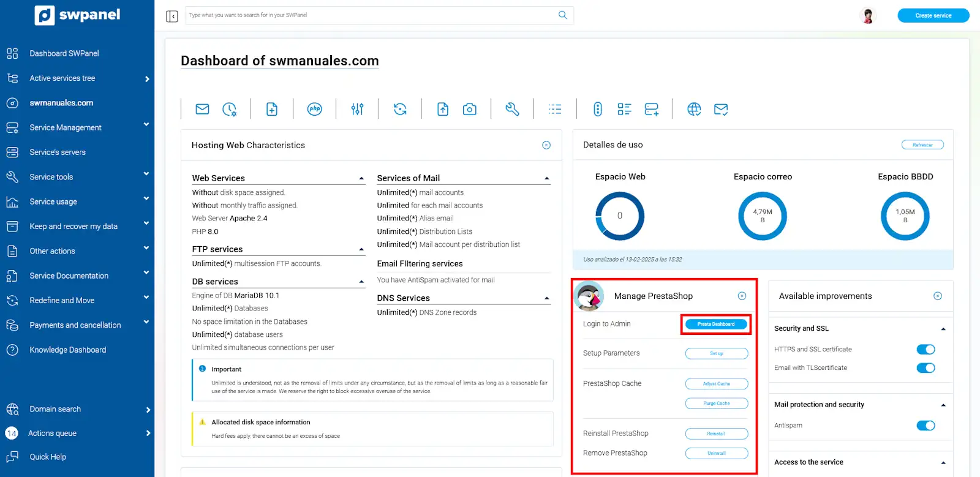
Task: Click the circular refresh sync icon
Action: [400, 109]
